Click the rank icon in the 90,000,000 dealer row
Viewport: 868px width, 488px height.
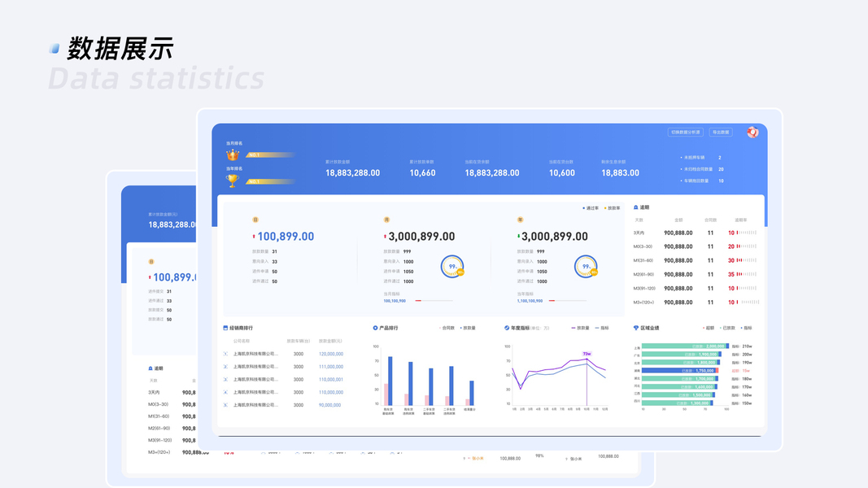[226, 405]
